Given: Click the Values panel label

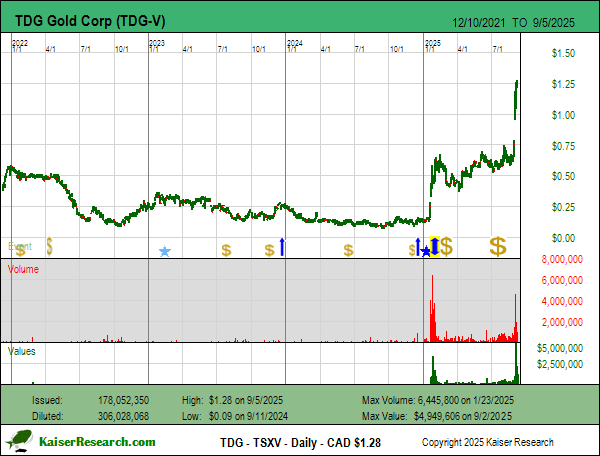Looking at the screenshot, I should click(22, 352).
